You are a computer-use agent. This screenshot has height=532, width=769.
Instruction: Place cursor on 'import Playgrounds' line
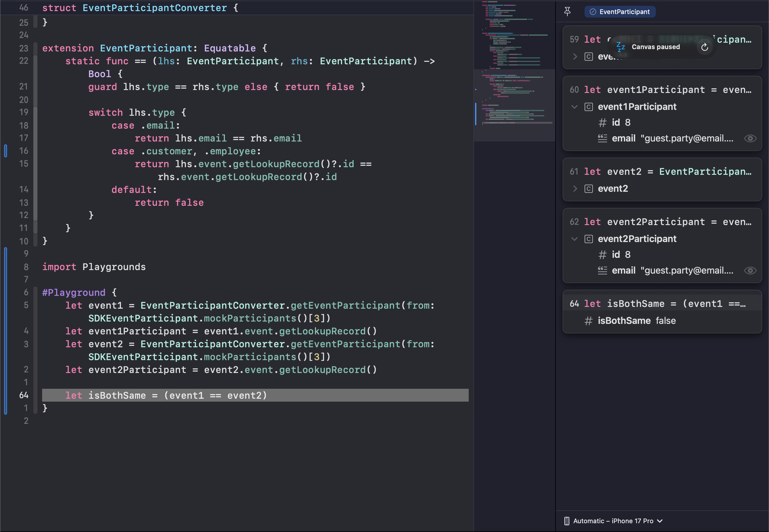(94, 267)
